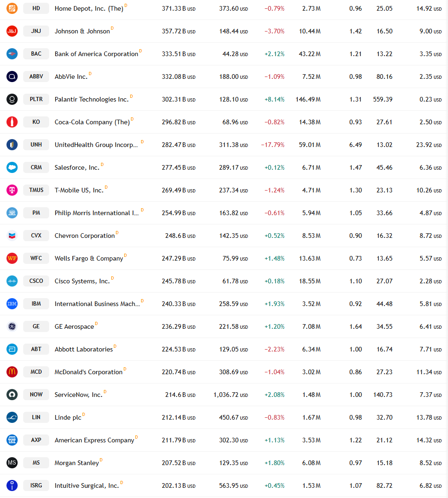Open Intuitive Surgical, Inc. link
This screenshot has width=448, height=498.
87,485
